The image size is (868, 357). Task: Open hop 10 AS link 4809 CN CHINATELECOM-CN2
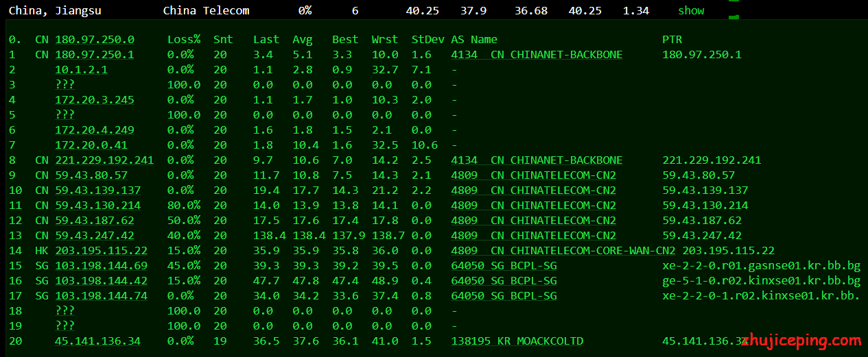(533, 190)
